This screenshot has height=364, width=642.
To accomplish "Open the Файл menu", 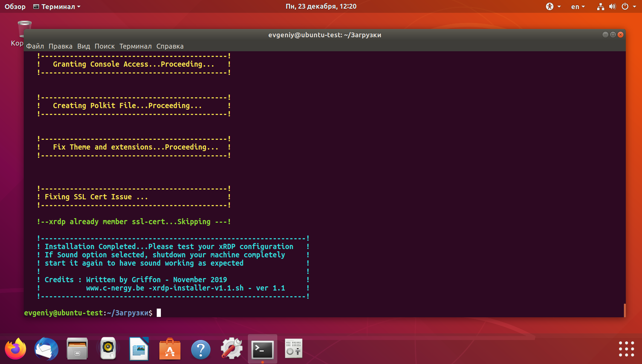I will (35, 46).
